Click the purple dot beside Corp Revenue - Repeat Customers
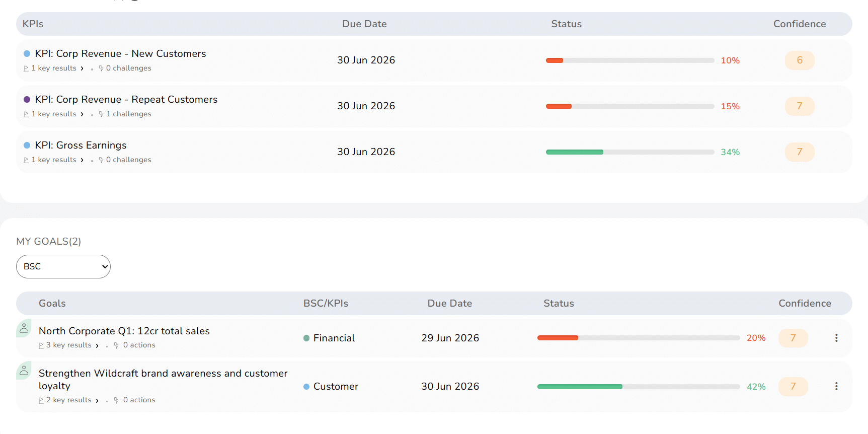This screenshot has width=868, height=434. [27, 99]
